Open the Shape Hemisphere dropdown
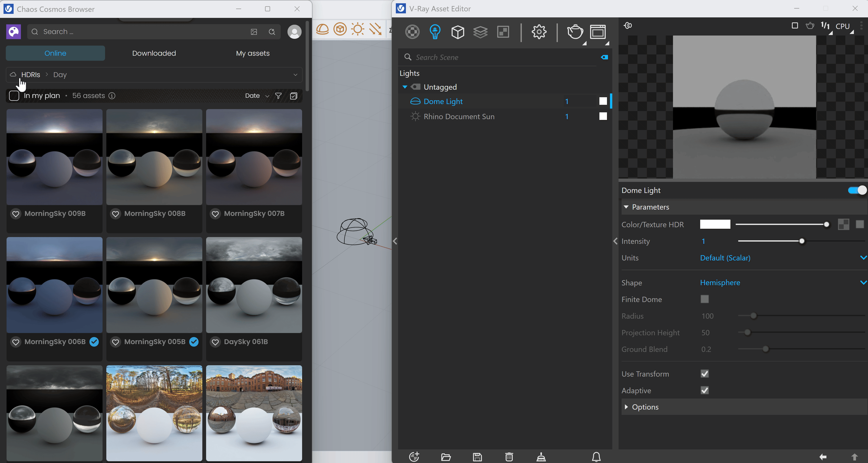Screen dimensions: 868x463 coord(783,282)
